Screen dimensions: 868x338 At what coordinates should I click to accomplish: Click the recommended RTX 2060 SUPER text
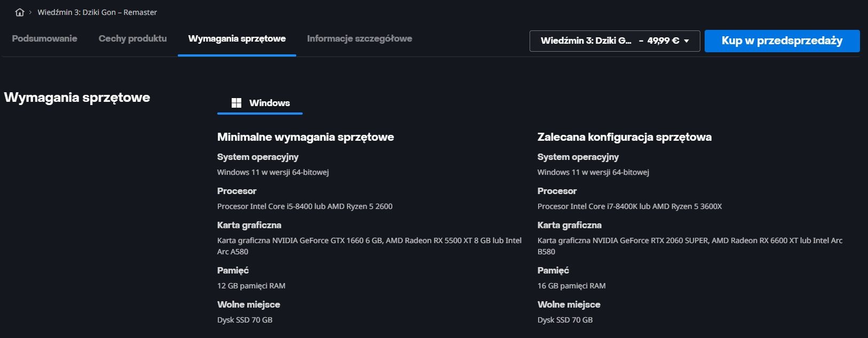690,246
